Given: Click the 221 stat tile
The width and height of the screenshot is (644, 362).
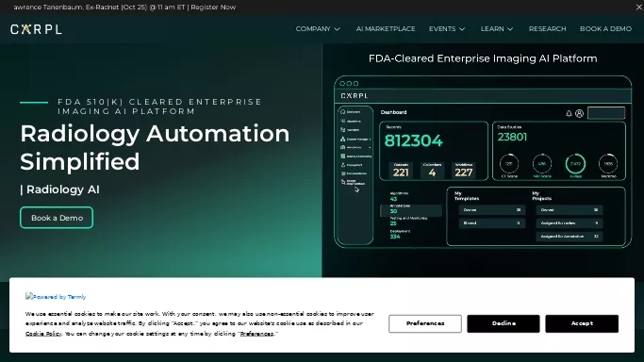Looking at the screenshot, I should pyautogui.click(x=401, y=170).
